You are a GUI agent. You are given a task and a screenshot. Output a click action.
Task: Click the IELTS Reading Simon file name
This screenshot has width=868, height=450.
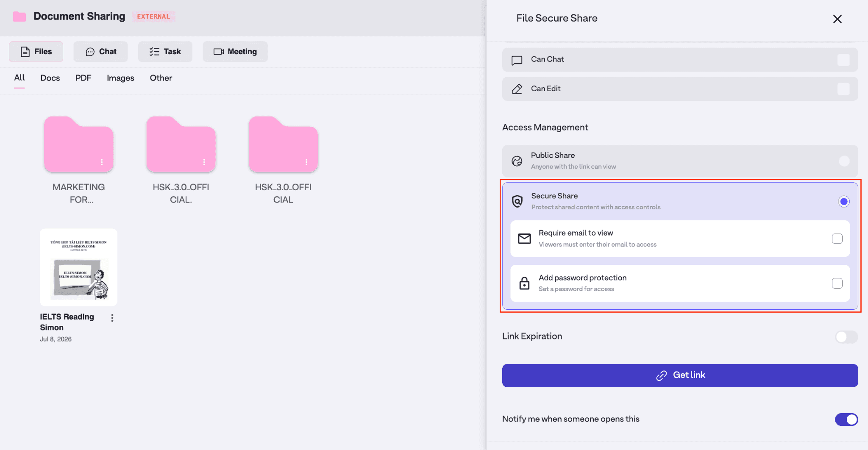click(67, 322)
